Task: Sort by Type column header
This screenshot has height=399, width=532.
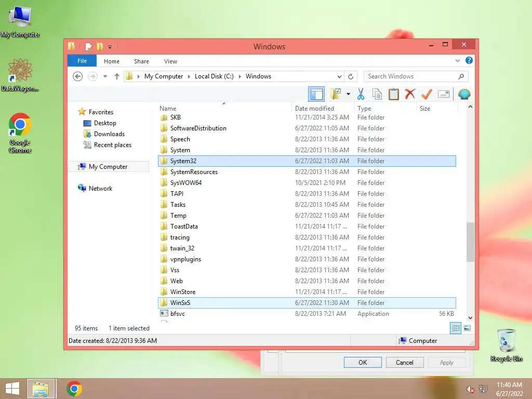Action: [385, 108]
